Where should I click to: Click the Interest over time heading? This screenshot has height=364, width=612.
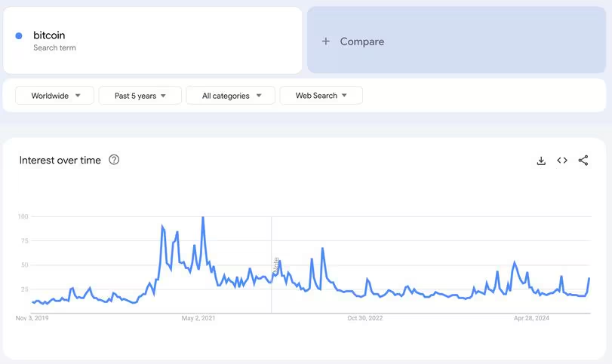[60, 161]
